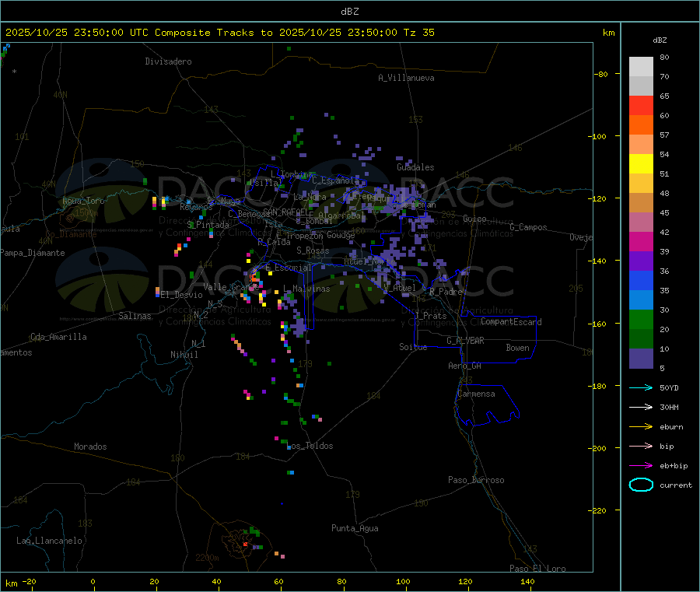Pick the bright green dBZ scale swatch
The height and width of the screenshot is (592, 700).
641,319
